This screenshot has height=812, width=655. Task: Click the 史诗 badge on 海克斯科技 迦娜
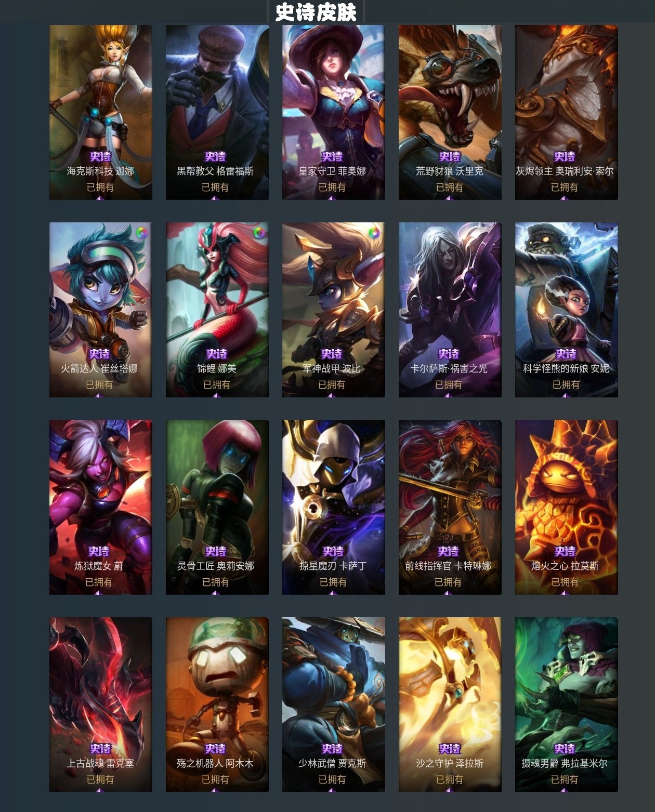click(x=100, y=156)
